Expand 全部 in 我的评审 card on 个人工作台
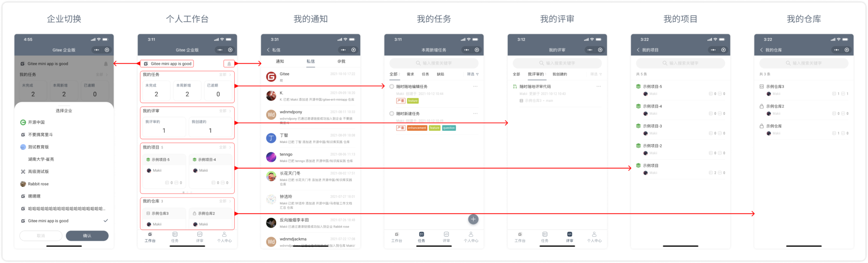This screenshot has width=868, height=263. click(225, 111)
